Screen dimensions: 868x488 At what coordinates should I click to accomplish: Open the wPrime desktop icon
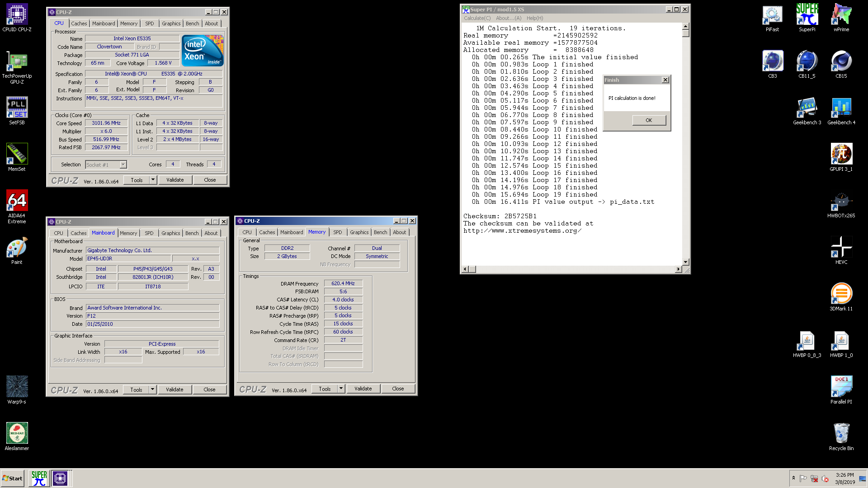[x=841, y=18]
